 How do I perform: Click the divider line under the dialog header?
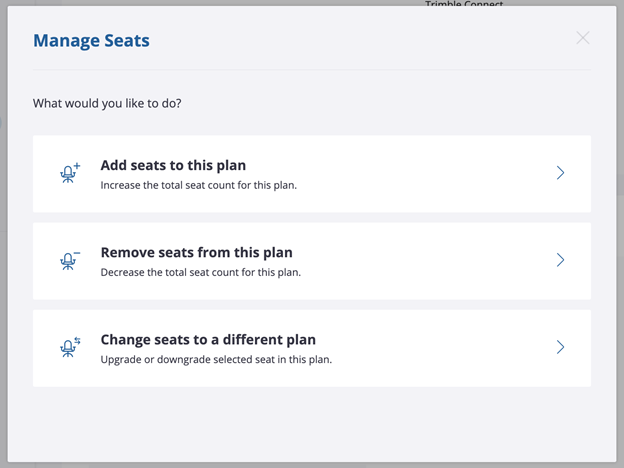tap(312, 70)
